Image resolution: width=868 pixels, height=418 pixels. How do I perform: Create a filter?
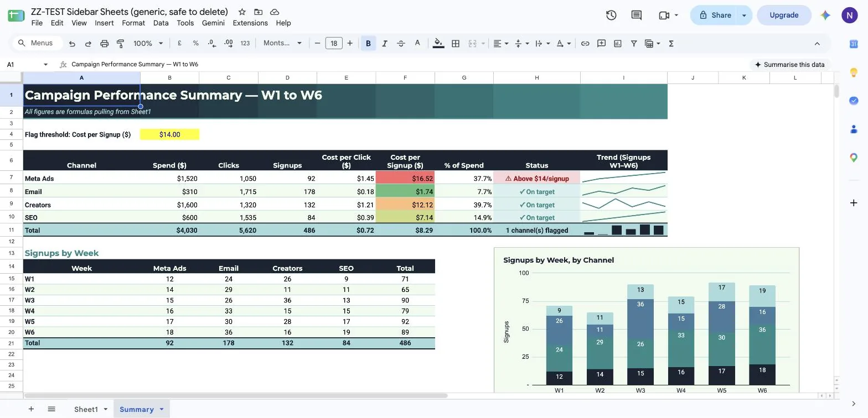(634, 43)
